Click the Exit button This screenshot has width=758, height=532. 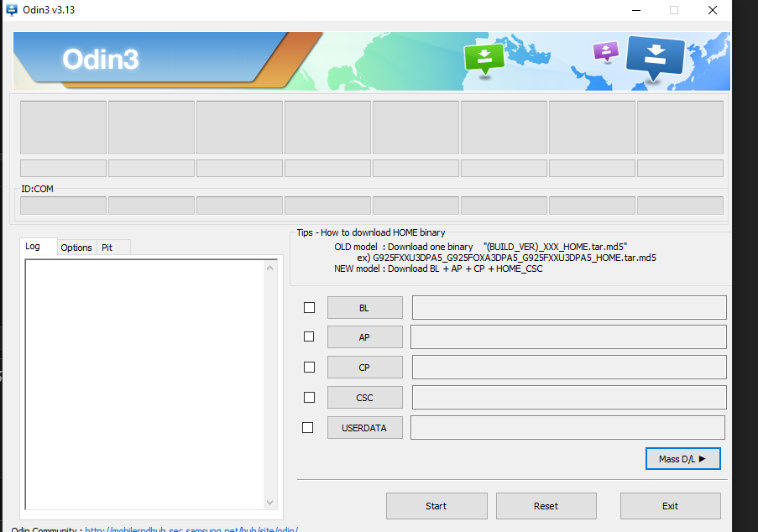(671, 506)
